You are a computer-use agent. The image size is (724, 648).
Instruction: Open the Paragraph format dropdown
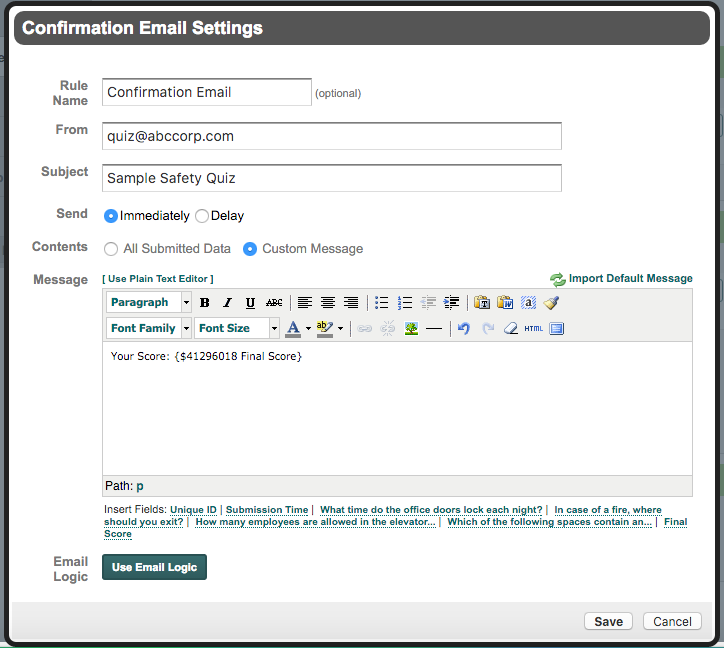click(149, 303)
